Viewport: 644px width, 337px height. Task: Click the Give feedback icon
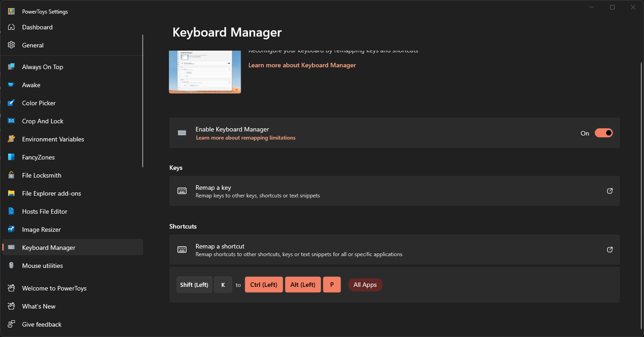(11, 324)
